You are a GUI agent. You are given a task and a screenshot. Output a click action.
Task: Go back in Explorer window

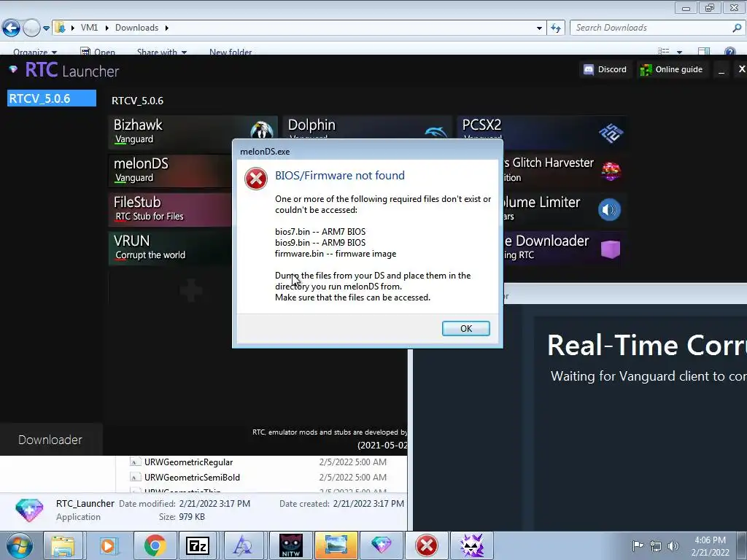coord(11,28)
